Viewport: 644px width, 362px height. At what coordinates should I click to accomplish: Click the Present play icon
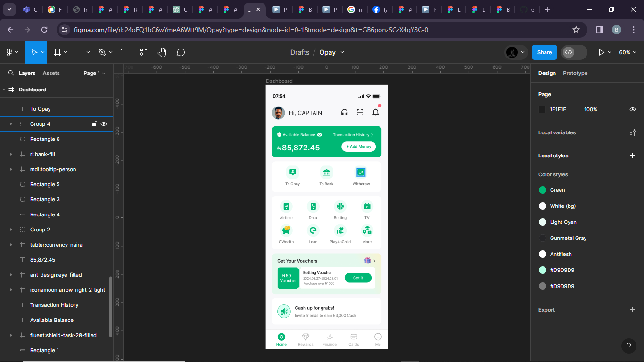[601, 52]
